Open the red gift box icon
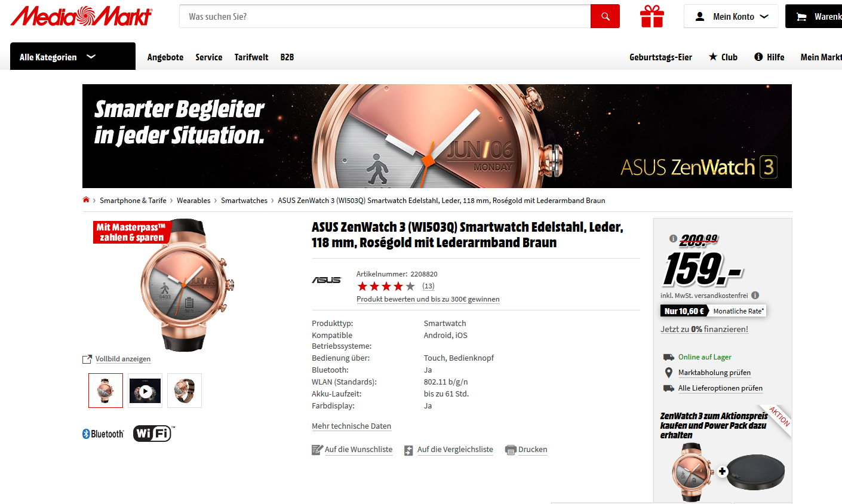Image resolution: width=842 pixels, height=504 pixels. 652,16
